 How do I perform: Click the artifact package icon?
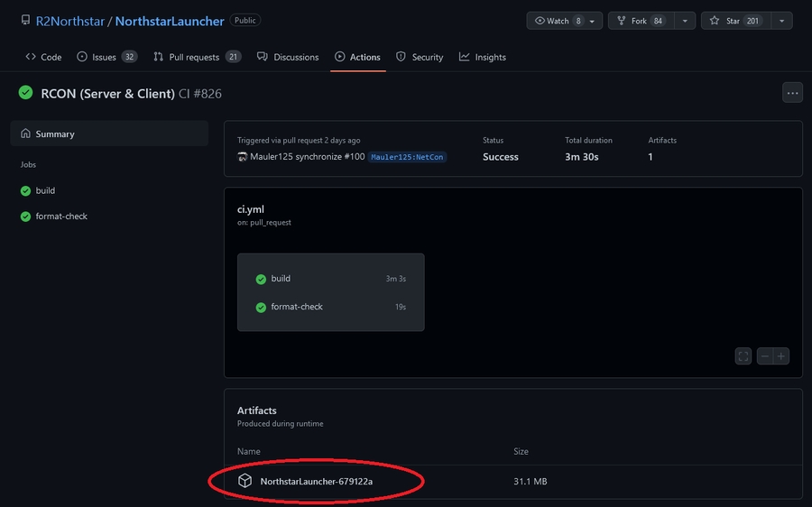pos(245,481)
